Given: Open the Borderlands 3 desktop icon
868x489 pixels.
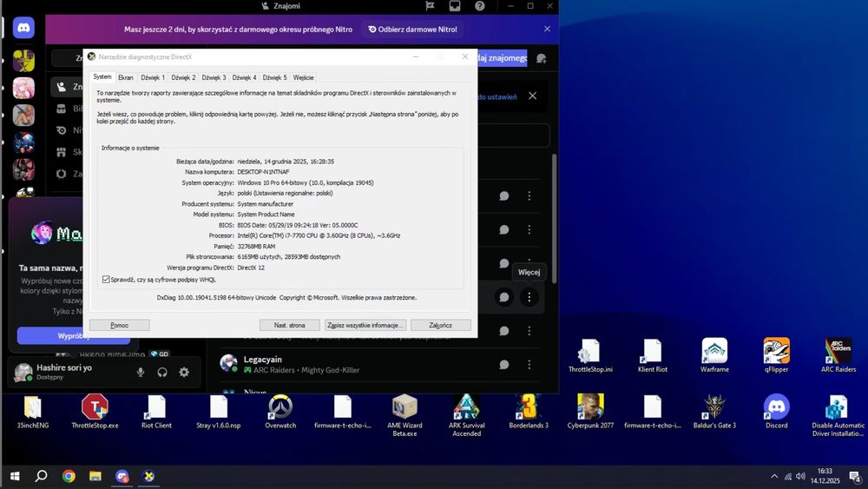Looking at the screenshot, I should click(529, 412).
